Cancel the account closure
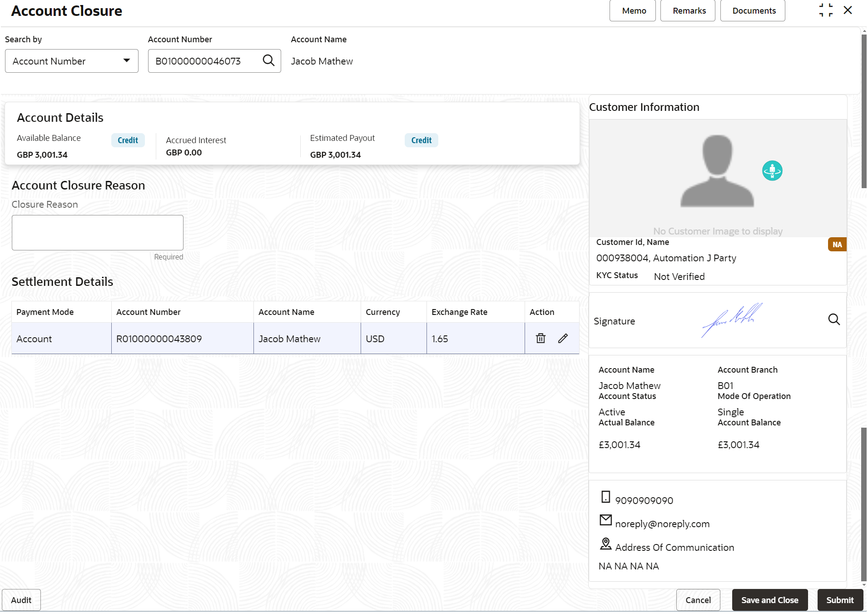This screenshot has width=868, height=614. point(698,600)
